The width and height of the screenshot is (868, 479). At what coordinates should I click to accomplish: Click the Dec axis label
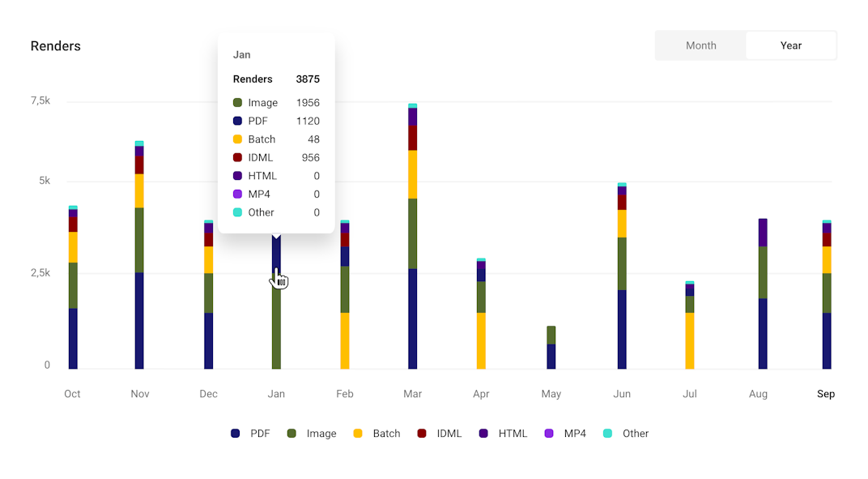tap(208, 394)
